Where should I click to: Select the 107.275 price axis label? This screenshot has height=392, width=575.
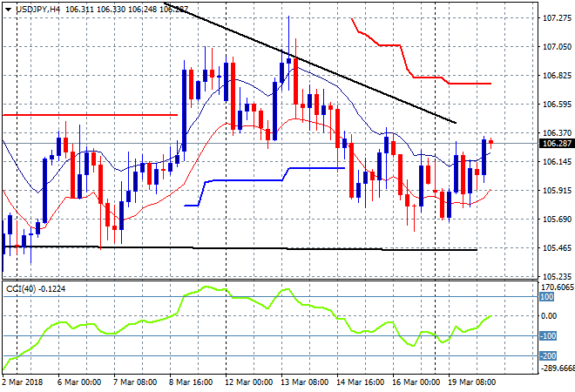(557, 18)
